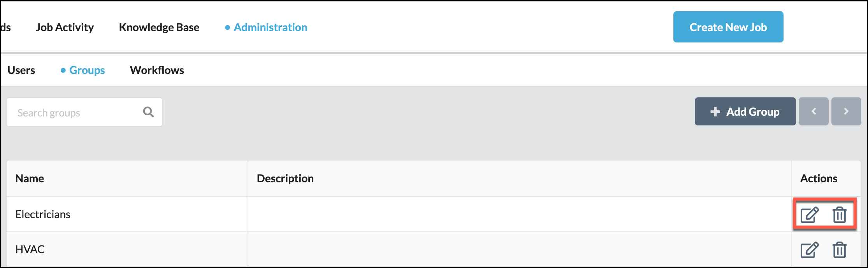868x268 pixels.
Task: Click the Name column header
Action: point(30,178)
